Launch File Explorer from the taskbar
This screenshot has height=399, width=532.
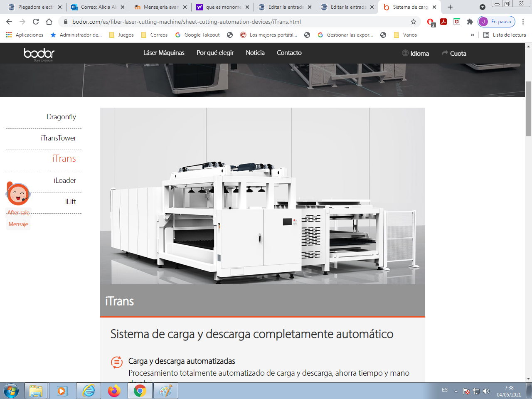(36, 391)
